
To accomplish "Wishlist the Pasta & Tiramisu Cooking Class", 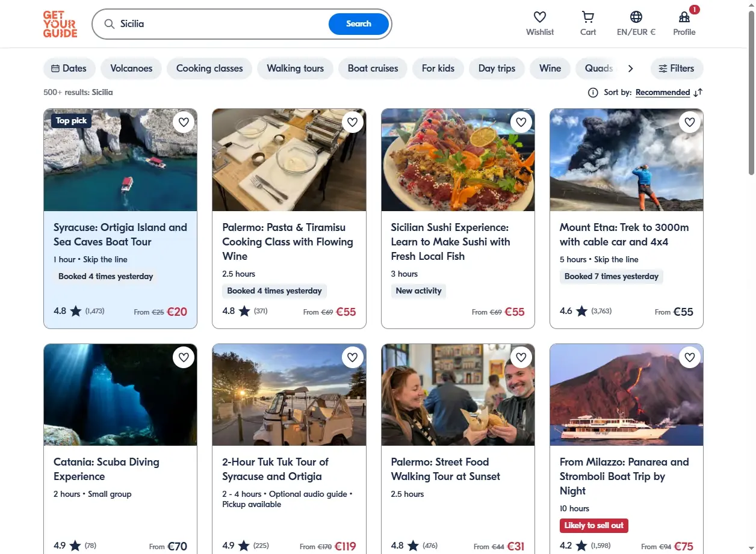I will pos(353,122).
